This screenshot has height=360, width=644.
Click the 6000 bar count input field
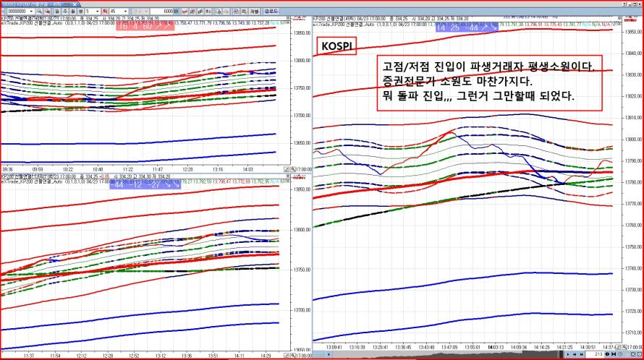(163, 11)
